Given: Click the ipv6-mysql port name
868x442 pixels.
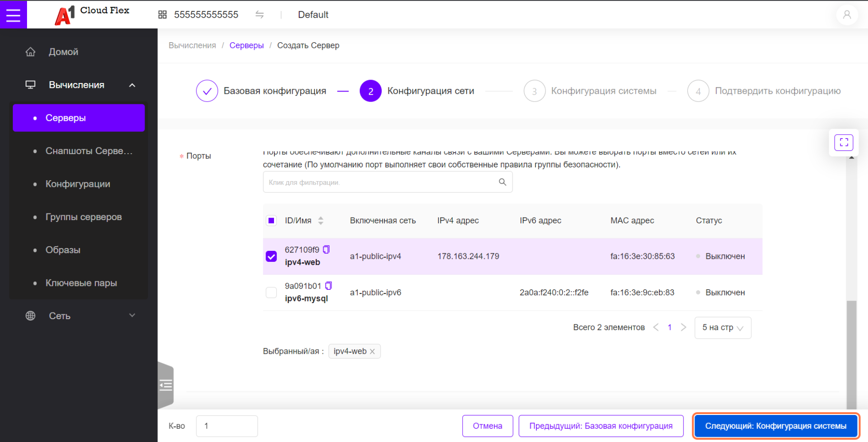Looking at the screenshot, I should [306, 298].
